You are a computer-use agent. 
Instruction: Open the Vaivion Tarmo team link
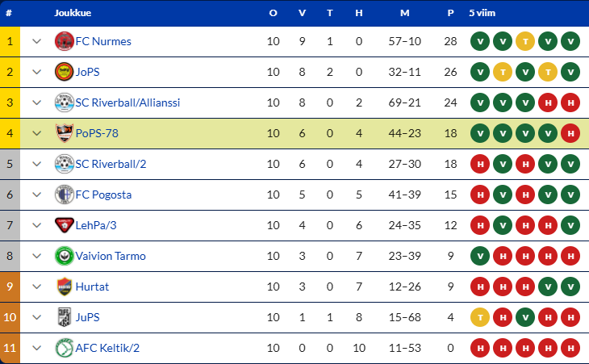pos(111,256)
